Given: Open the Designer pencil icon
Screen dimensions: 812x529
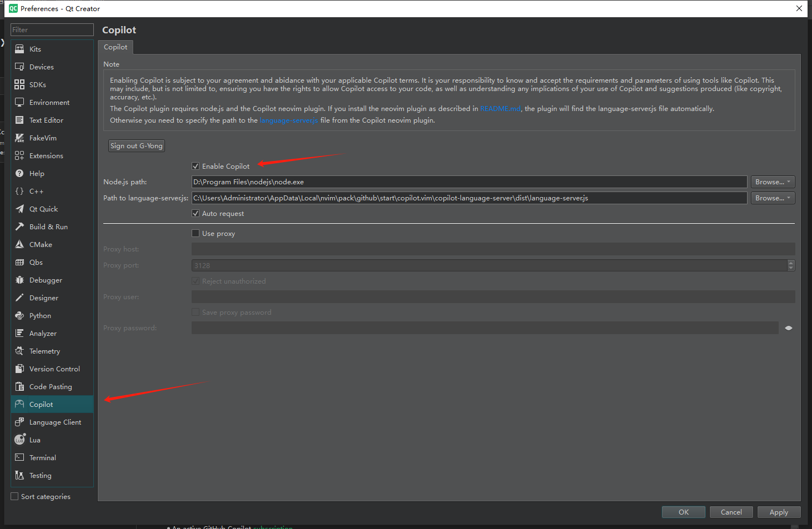Looking at the screenshot, I should coord(19,298).
